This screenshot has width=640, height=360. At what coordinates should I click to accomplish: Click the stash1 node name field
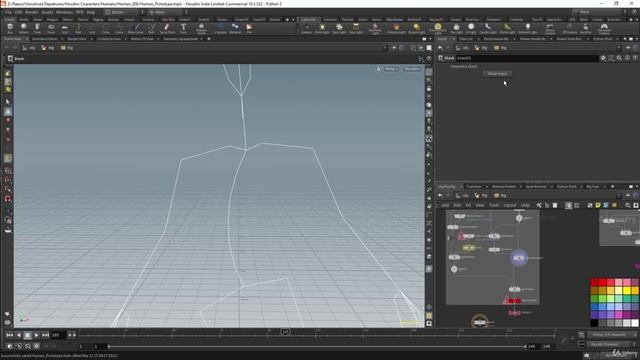point(527,58)
